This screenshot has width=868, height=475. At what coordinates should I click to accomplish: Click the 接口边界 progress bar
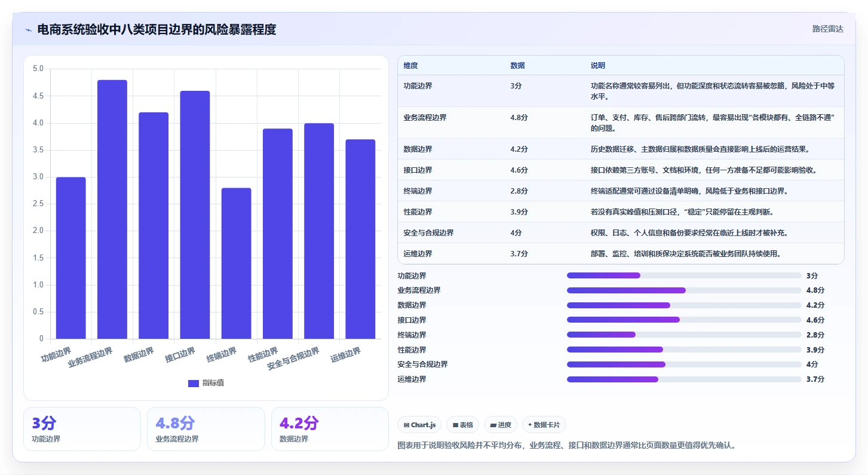(x=684, y=320)
